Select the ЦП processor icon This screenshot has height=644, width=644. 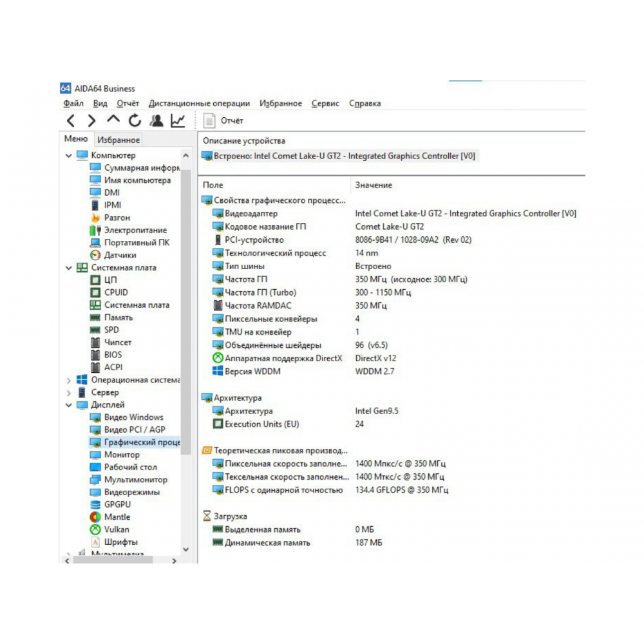point(95,280)
